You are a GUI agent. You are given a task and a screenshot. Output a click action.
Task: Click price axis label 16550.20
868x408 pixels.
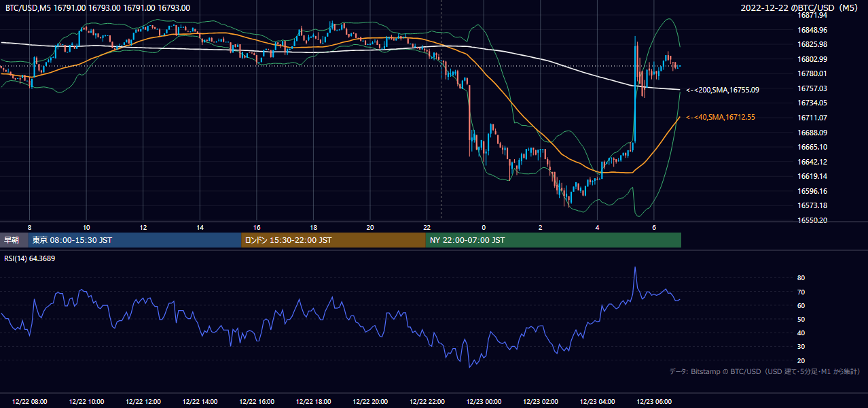812,220
